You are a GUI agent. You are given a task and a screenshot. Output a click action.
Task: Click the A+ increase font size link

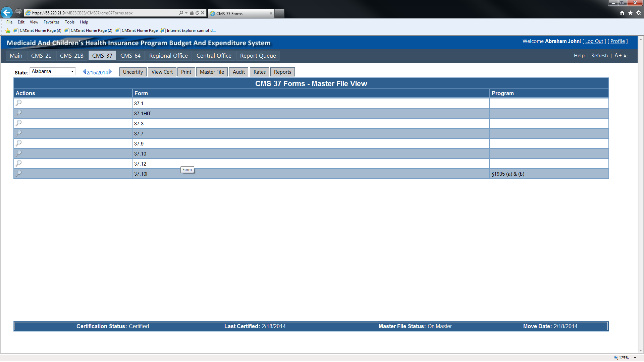pyautogui.click(x=618, y=56)
